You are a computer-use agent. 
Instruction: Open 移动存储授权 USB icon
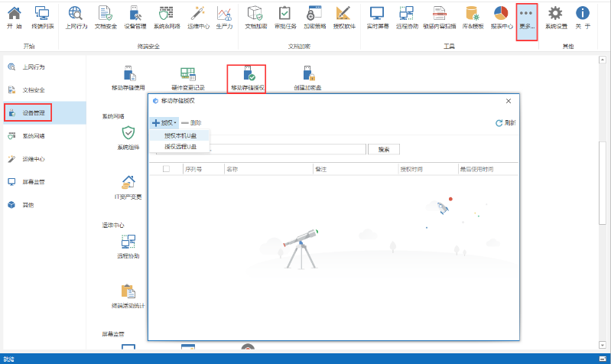pos(248,78)
